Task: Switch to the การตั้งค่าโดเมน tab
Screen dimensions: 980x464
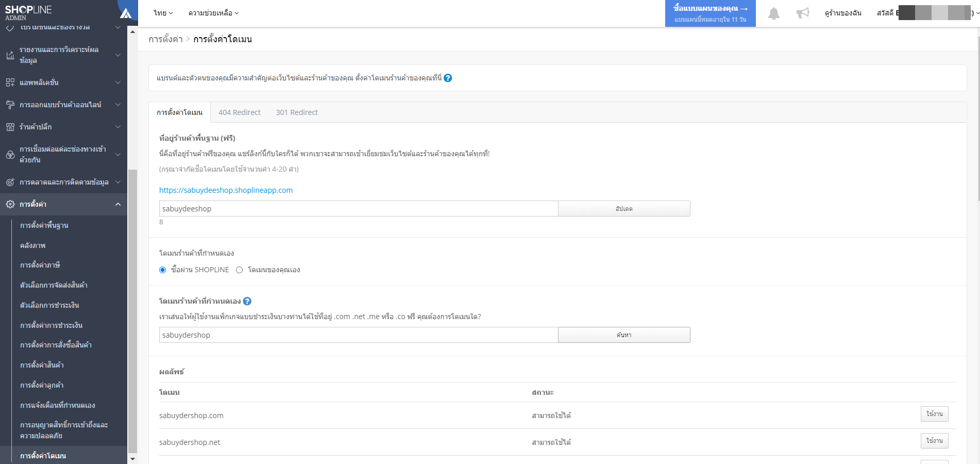Action: [179, 112]
